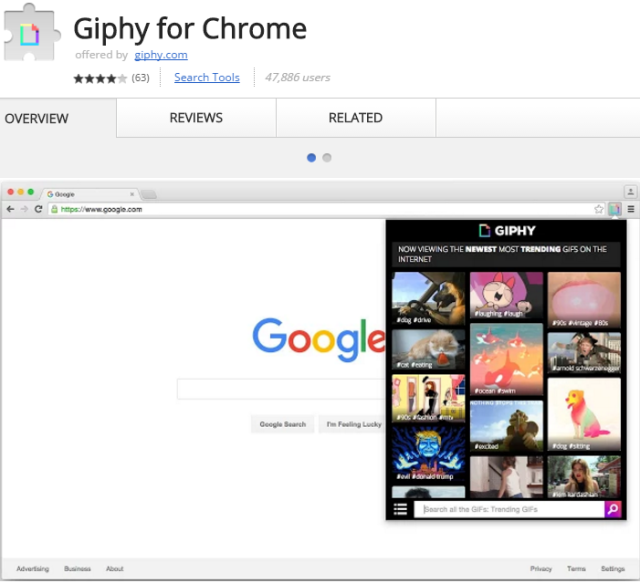640x583 pixels.
Task: Switch to the RELATED tab
Action: pos(356,118)
